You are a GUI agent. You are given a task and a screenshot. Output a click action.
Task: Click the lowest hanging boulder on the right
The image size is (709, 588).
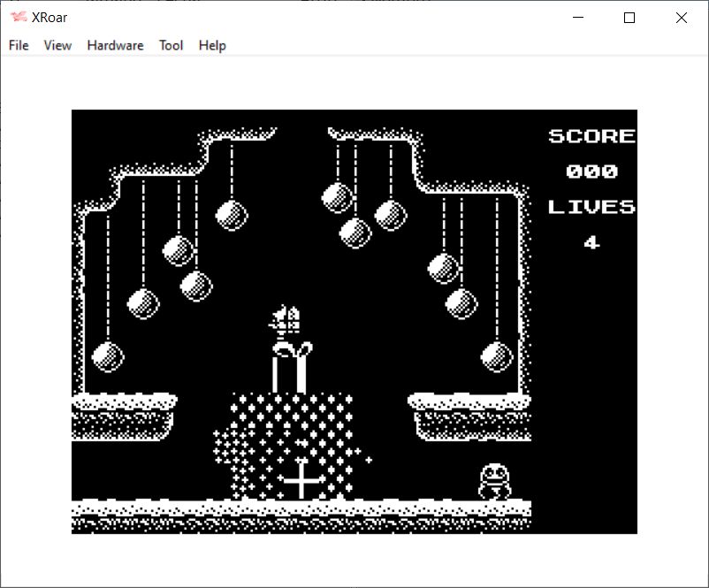497,355
